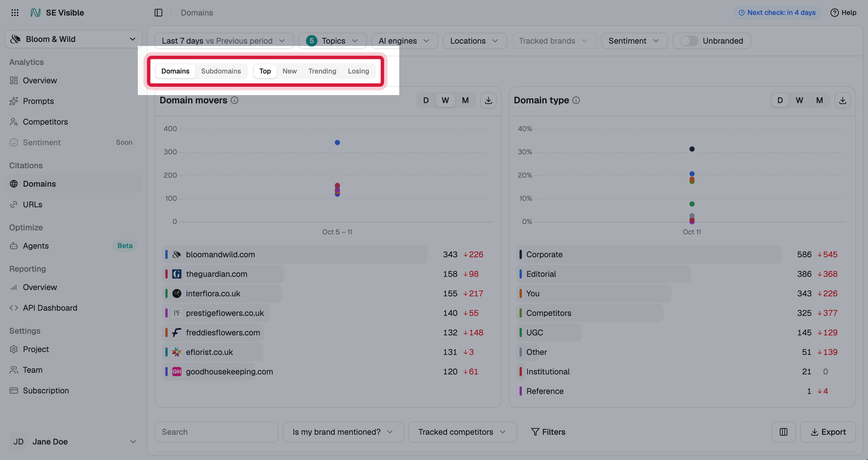Viewport: 868px width, 460px height.
Task: Click the Reporting Overview bar chart icon
Action: (13, 287)
